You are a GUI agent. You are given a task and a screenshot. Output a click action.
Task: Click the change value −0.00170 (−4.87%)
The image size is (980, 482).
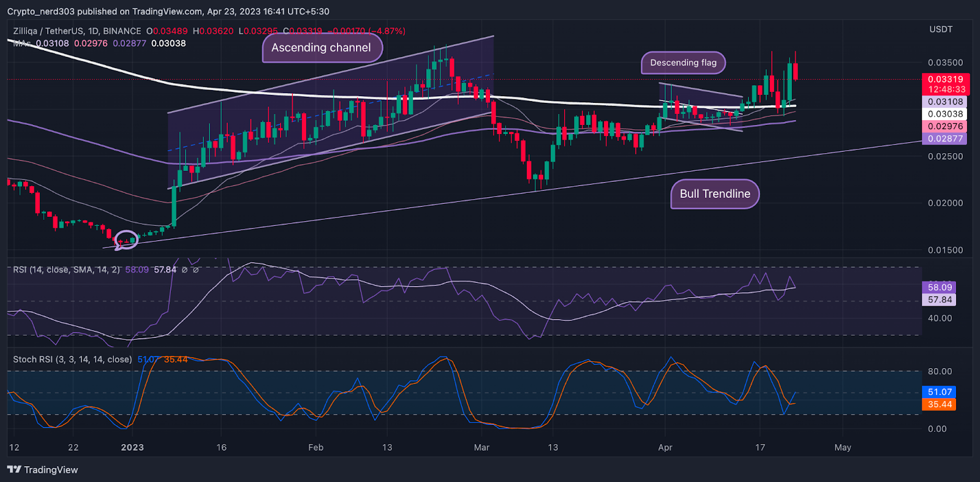click(x=366, y=31)
